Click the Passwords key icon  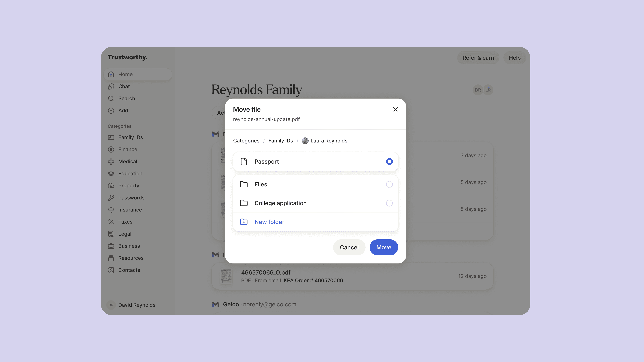[x=111, y=198]
